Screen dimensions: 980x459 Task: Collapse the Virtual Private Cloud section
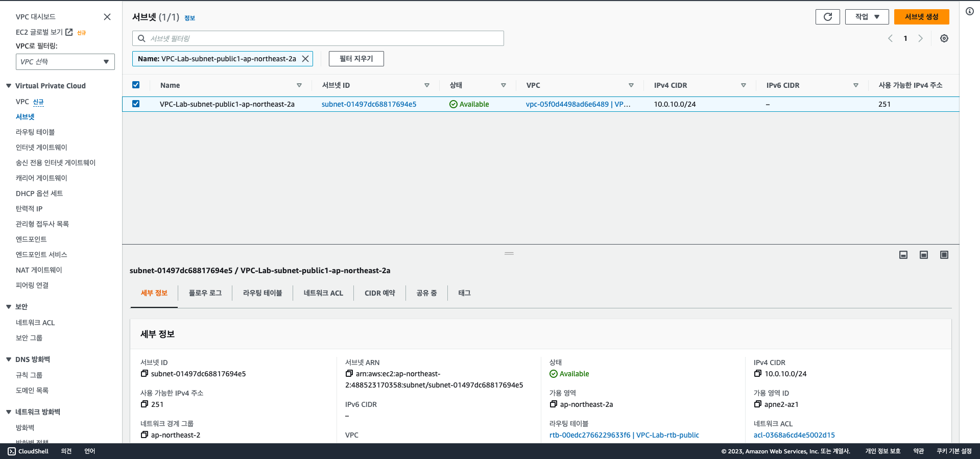click(x=9, y=86)
